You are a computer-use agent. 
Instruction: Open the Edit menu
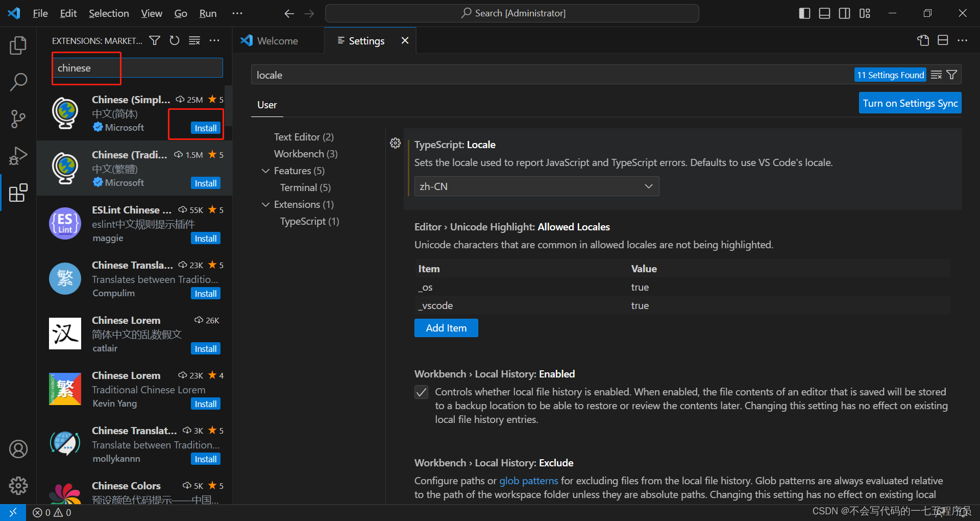point(68,13)
